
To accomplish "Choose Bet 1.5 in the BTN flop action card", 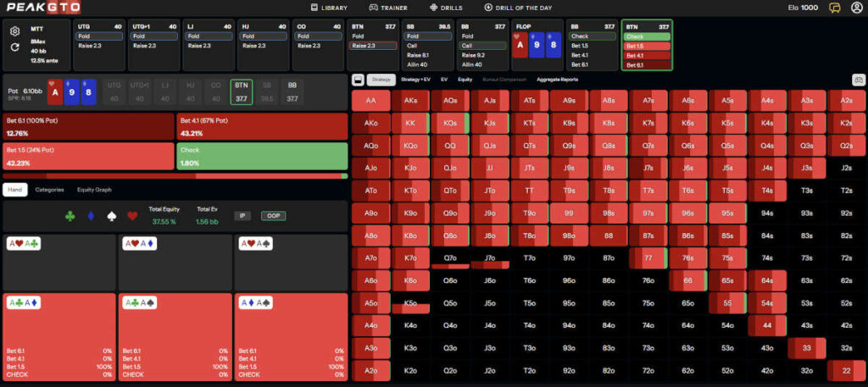I will (647, 46).
